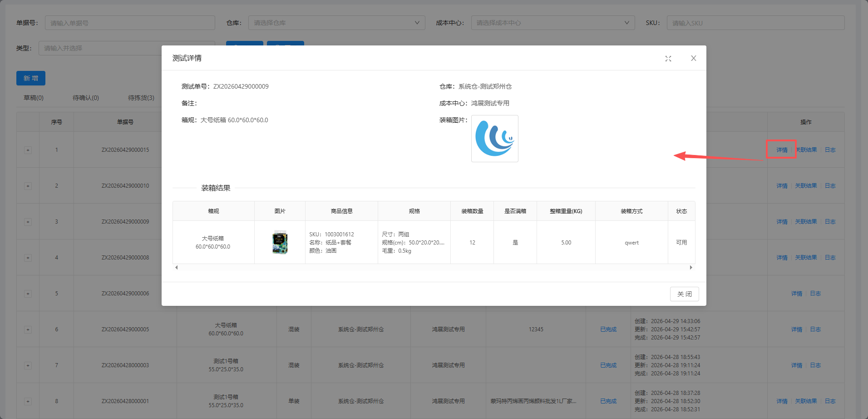Click the 新增 button
This screenshot has height=419, width=868.
point(31,78)
